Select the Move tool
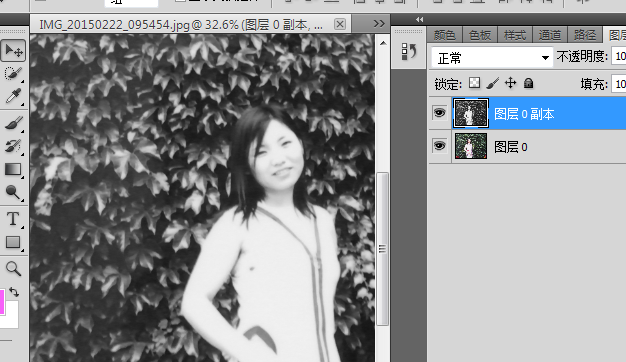Screen dimensions: 626x362 [14, 51]
